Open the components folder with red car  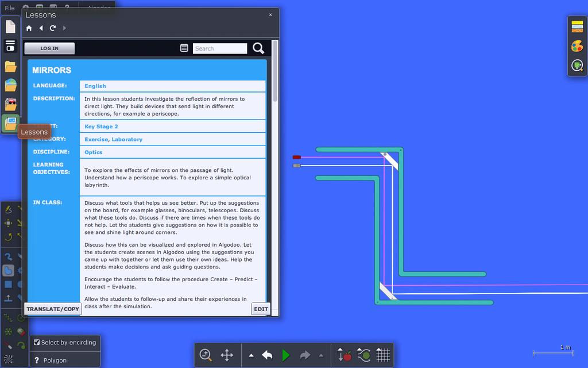pos(10,104)
